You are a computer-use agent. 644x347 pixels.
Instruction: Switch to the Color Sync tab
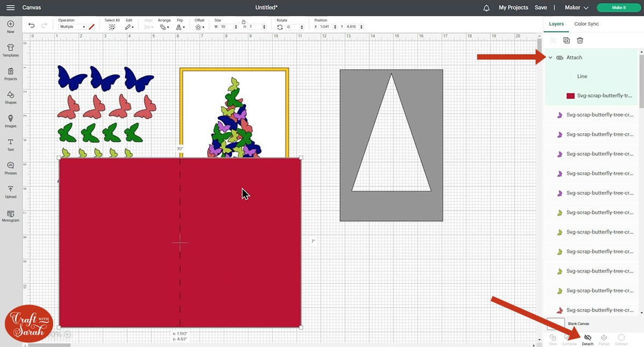click(x=586, y=24)
